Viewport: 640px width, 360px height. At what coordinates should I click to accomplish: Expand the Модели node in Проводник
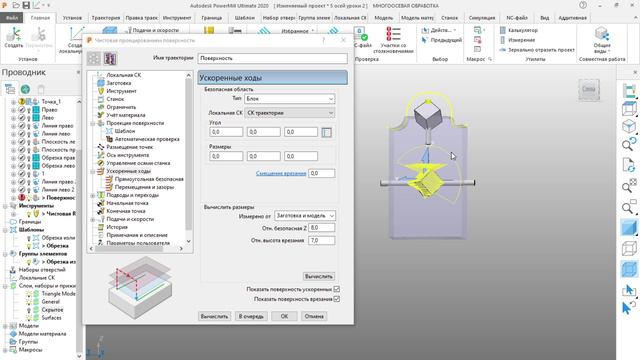[5, 326]
